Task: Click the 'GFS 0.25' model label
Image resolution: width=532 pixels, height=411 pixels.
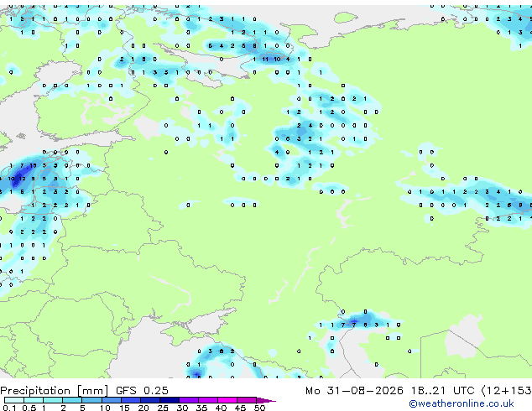Action: tap(142, 391)
